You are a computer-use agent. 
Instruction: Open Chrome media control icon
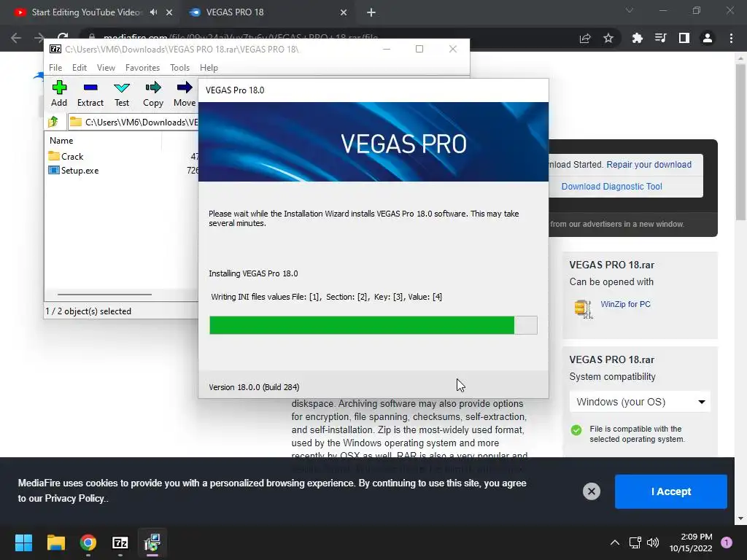pos(660,38)
